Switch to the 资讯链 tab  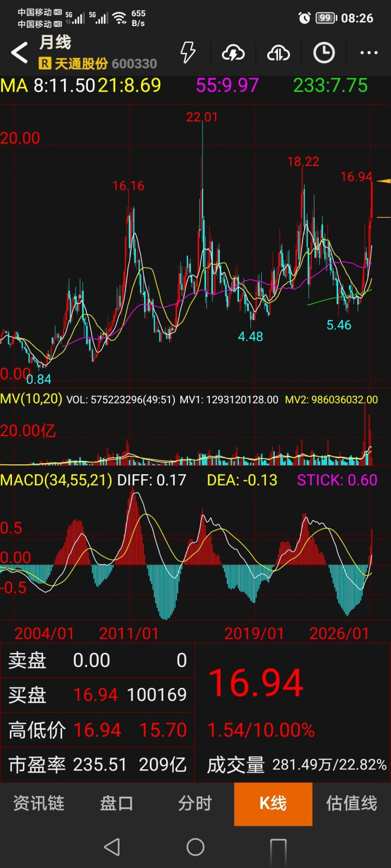point(39,803)
